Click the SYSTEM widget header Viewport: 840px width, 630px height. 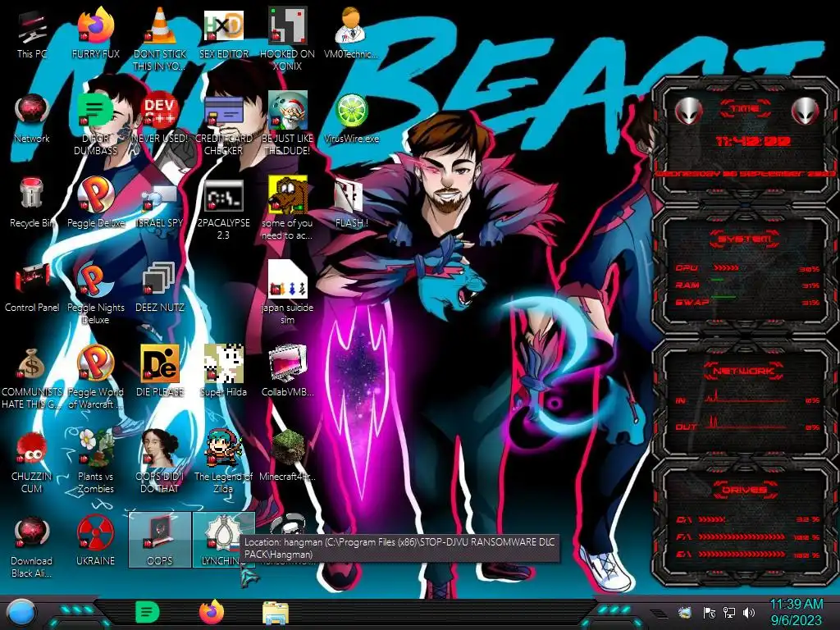click(x=745, y=239)
